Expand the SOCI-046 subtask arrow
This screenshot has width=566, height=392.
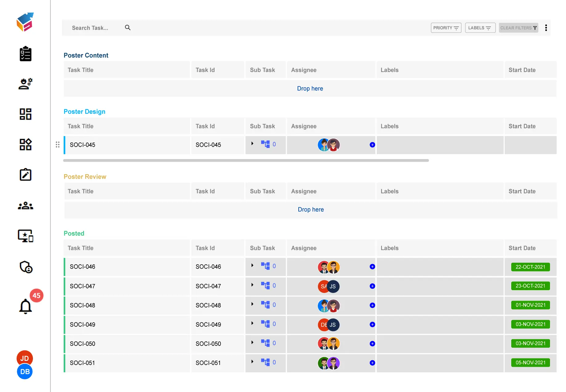coord(252,265)
